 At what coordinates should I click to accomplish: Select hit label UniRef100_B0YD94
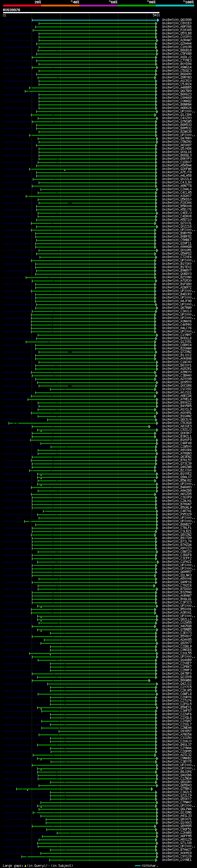[x=177, y=64]
